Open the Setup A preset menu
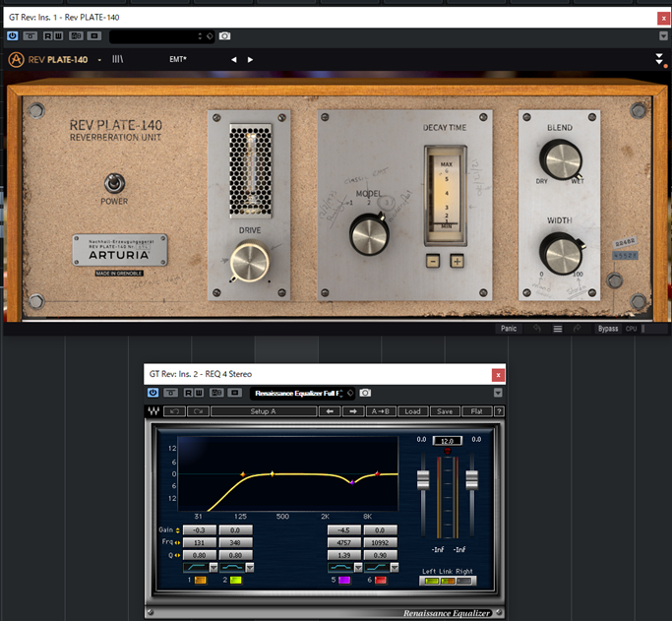The width and height of the screenshot is (672, 621). (263, 411)
